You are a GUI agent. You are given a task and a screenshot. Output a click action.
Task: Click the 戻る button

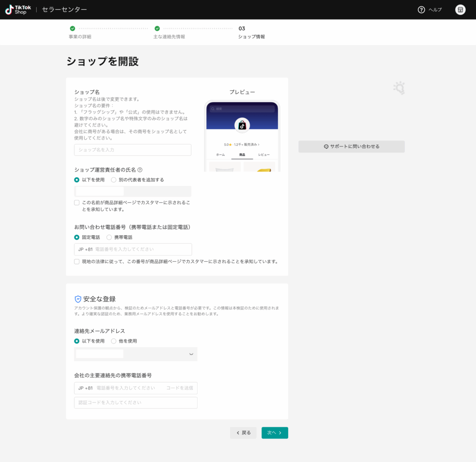coord(243,433)
